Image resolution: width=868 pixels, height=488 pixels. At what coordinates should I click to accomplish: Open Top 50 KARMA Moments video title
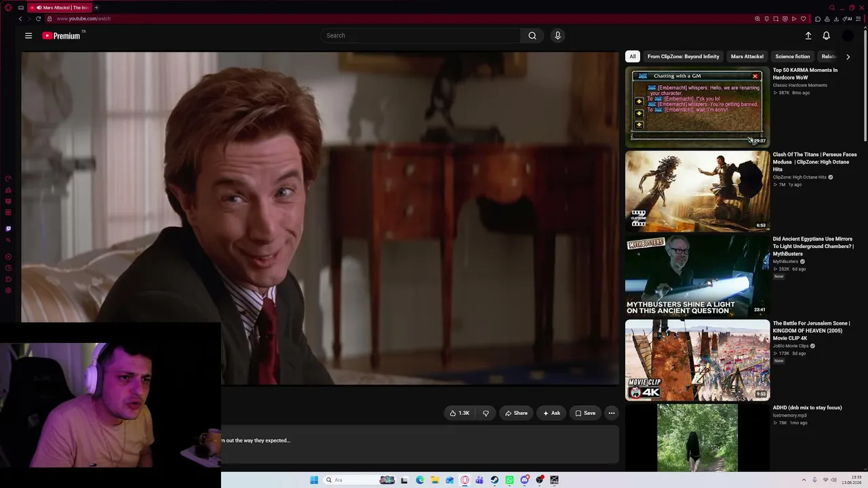click(x=805, y=74)
